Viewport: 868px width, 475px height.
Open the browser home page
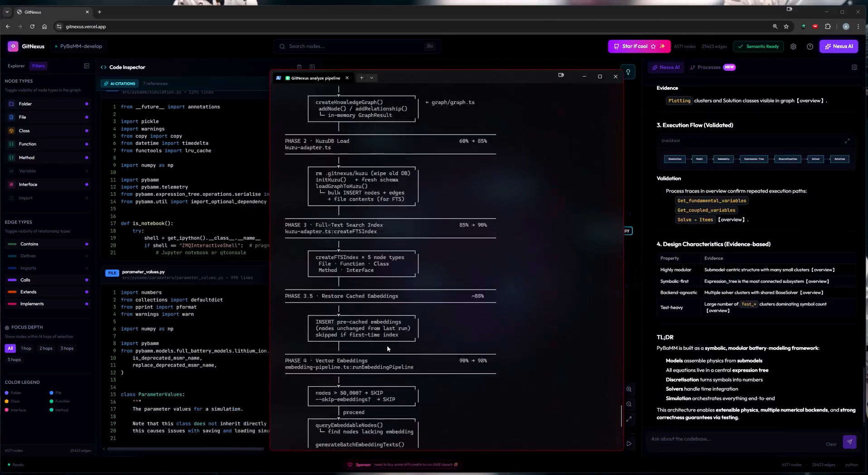point(44,27)
